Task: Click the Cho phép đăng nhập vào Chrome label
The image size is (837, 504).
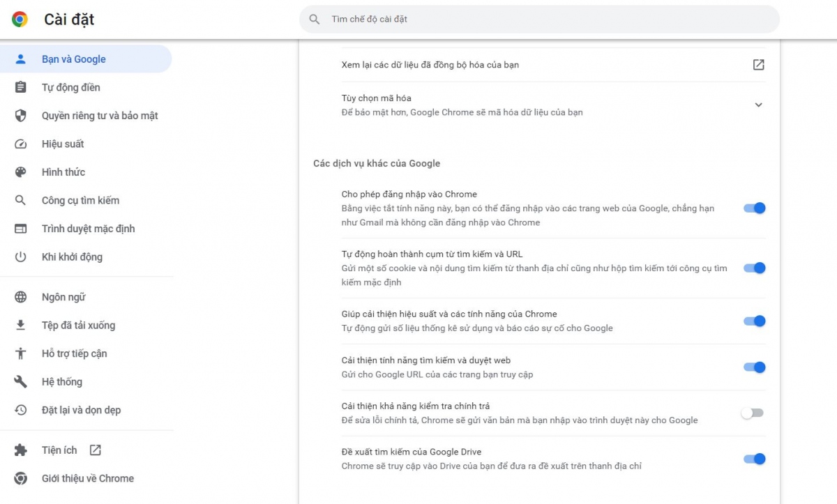Action: pos(409,194)
